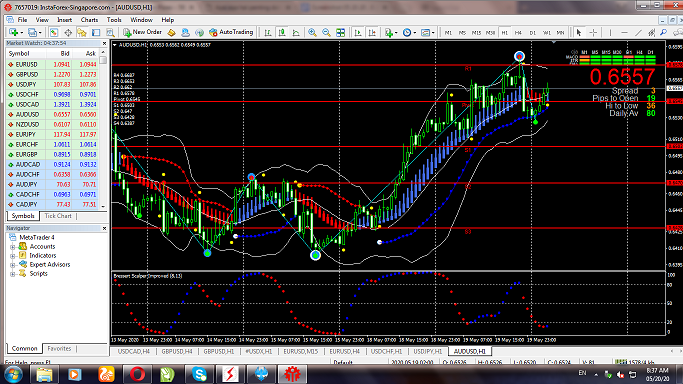Screen dimensions: 683x384
Task: Toggle the Terminal panel icon
Action: pyautogui.click(x=96, y=32)
